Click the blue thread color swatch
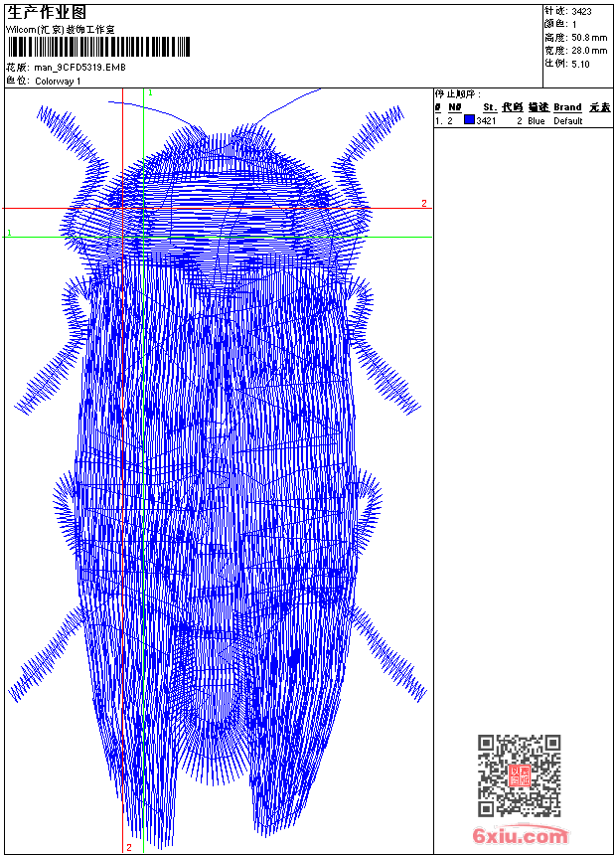 (469, 120)
